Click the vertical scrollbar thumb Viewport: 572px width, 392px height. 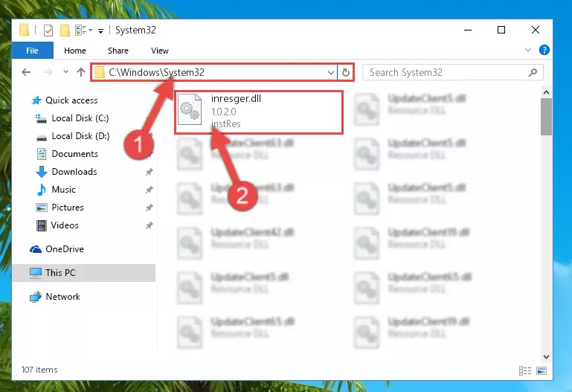pyautogui.click(x=546, y=117)
